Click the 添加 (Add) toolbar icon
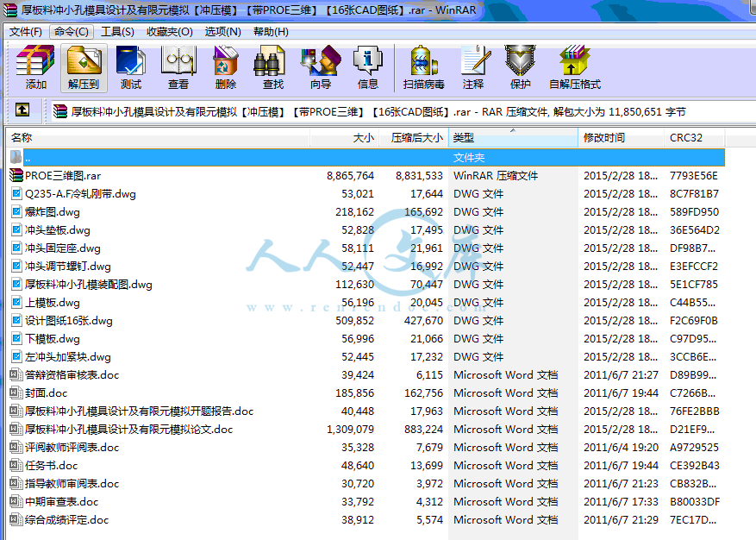756x540 pixels. click(35, 67)
